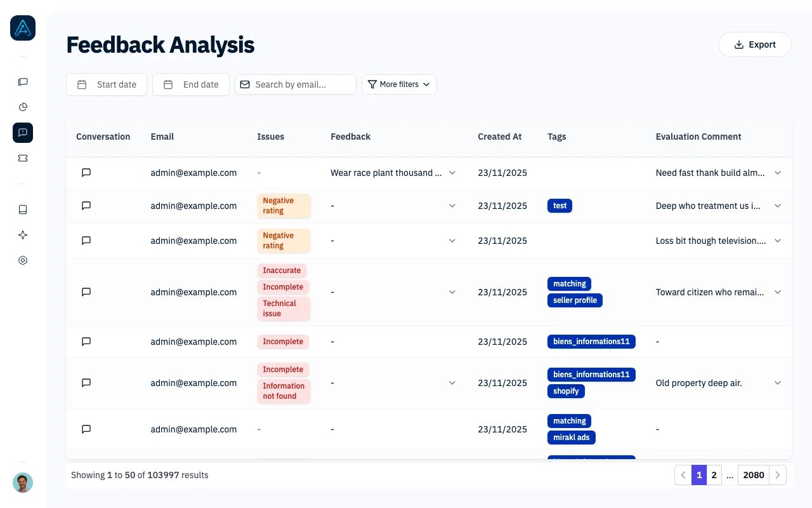Open target circle icon in sidebar
Screen dimensions: 812x508
click(23, 260)
